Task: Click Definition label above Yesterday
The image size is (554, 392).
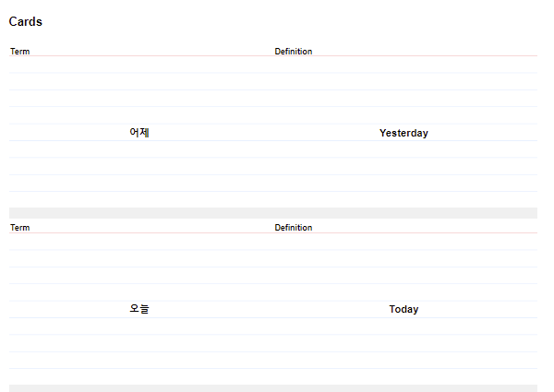Action: tap(294, 52)
